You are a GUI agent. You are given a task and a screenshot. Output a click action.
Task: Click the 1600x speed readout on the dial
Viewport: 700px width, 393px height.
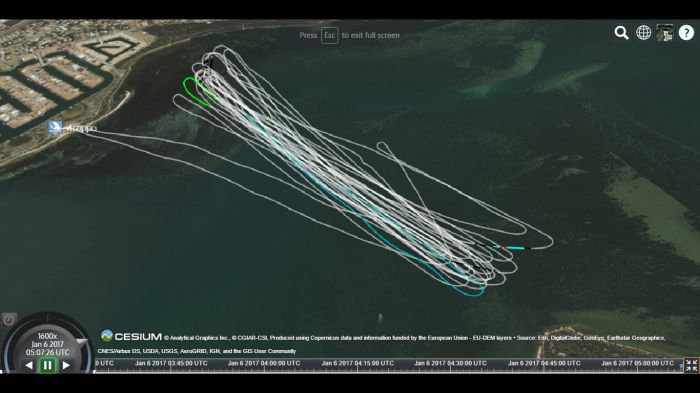[x=47, y=336]
